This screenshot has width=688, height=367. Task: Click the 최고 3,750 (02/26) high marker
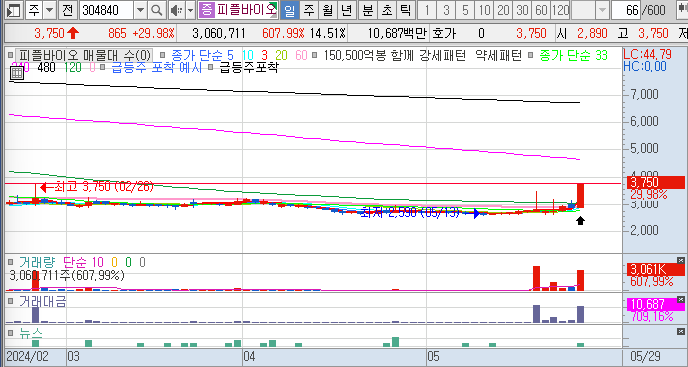[97, 187]
